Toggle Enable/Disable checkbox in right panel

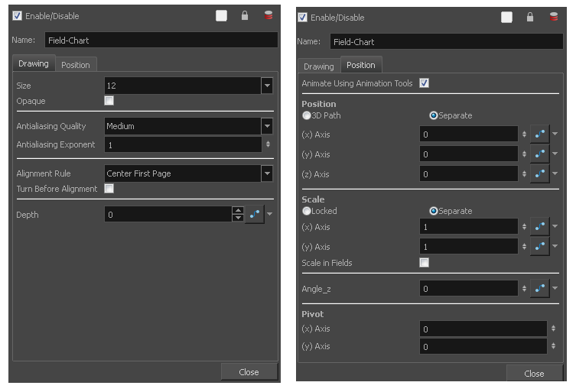302,18
